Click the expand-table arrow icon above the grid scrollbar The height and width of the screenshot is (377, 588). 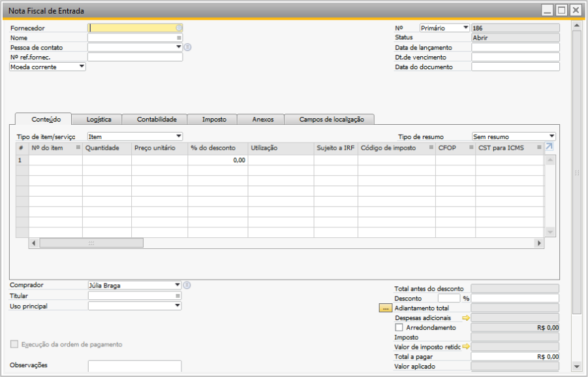coord(549,148)
